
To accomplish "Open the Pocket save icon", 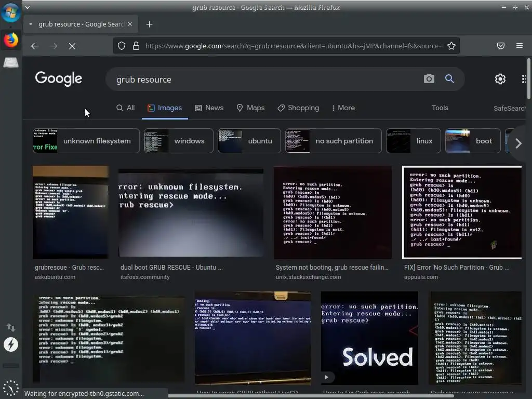I will [x=501, y=46].
